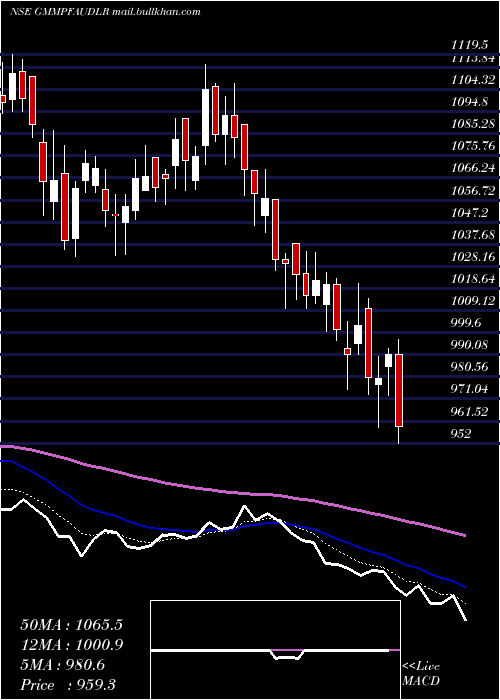Click the 952 price axis label

pyautogui.click(x=461, y=433)
